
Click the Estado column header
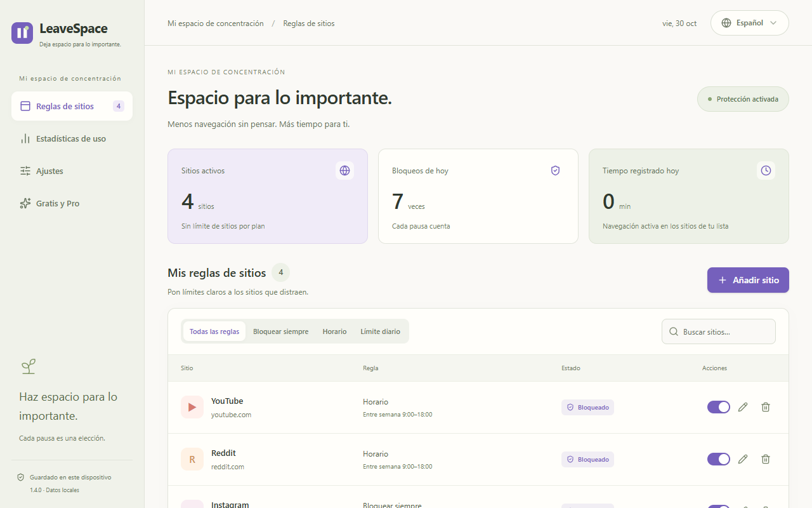571,368
